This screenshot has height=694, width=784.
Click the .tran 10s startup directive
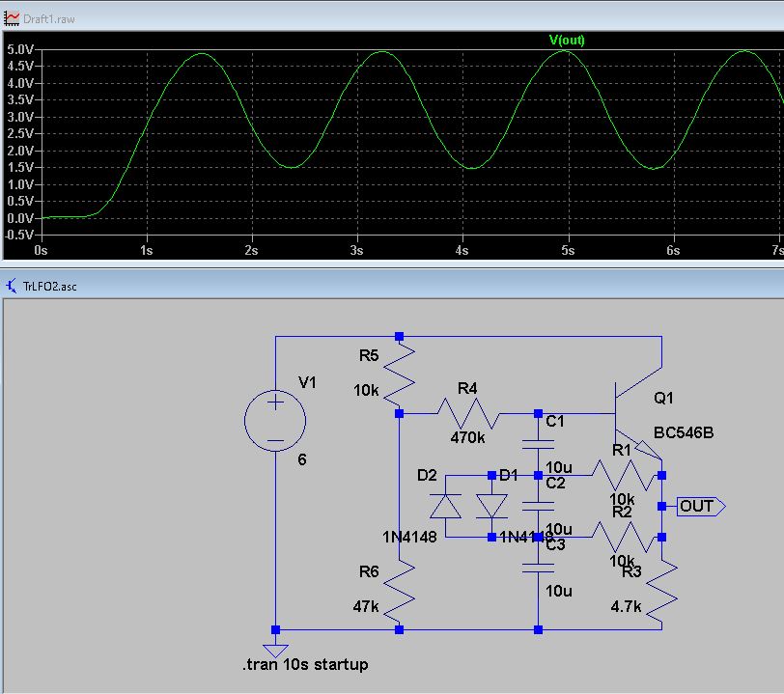point(305,664)
